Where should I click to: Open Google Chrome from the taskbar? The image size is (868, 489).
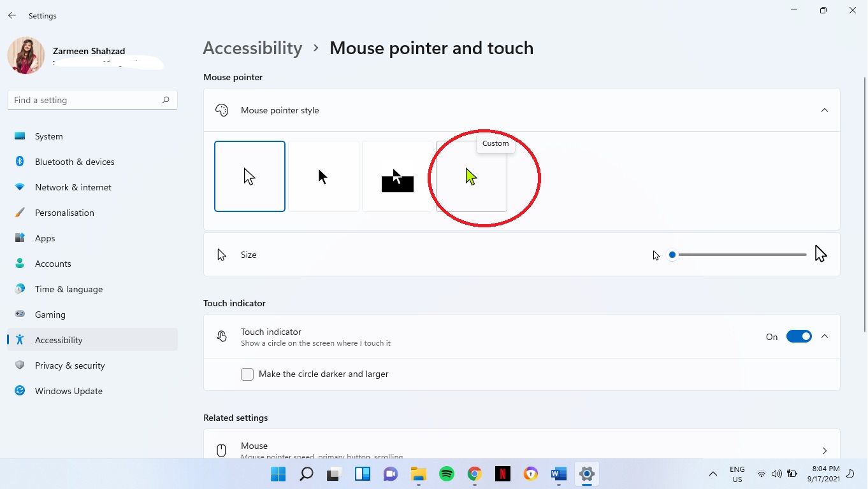474,474
